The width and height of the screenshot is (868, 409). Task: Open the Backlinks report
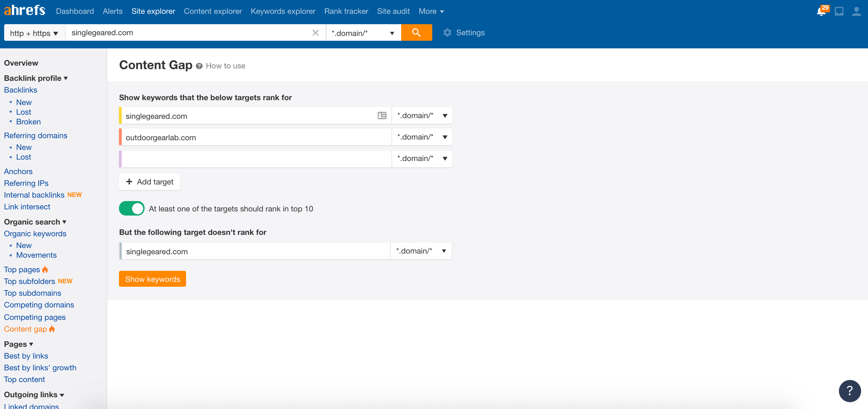[21, 90]
